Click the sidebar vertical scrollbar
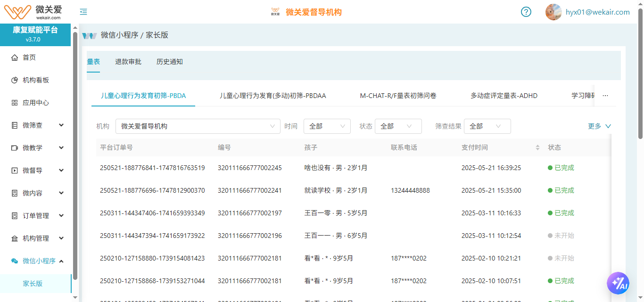Screen dimensions: 644x302 pos(75,155)
